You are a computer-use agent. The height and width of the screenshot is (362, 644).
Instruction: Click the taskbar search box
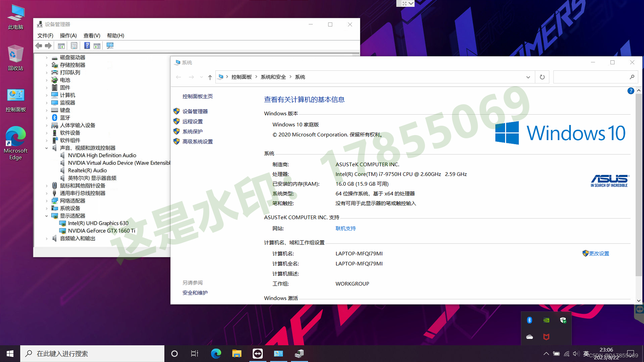pyautogui.click(x=92, y=354)
